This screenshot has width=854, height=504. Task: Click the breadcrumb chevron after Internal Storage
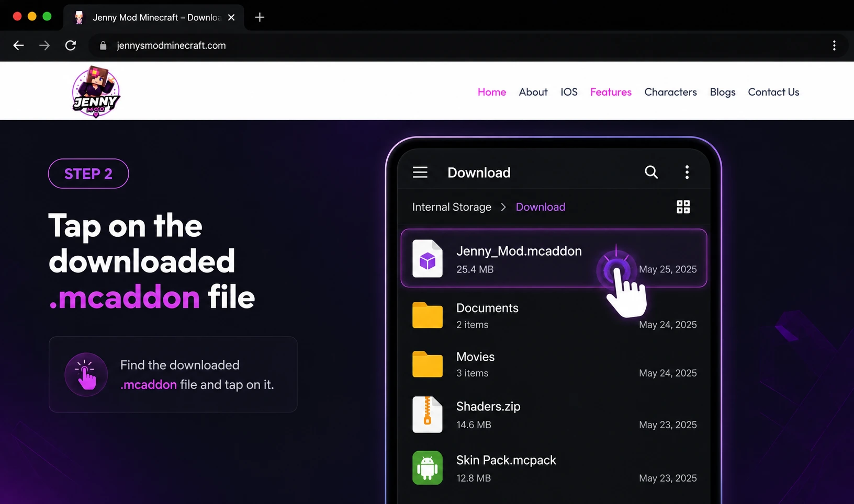(503, 207)
